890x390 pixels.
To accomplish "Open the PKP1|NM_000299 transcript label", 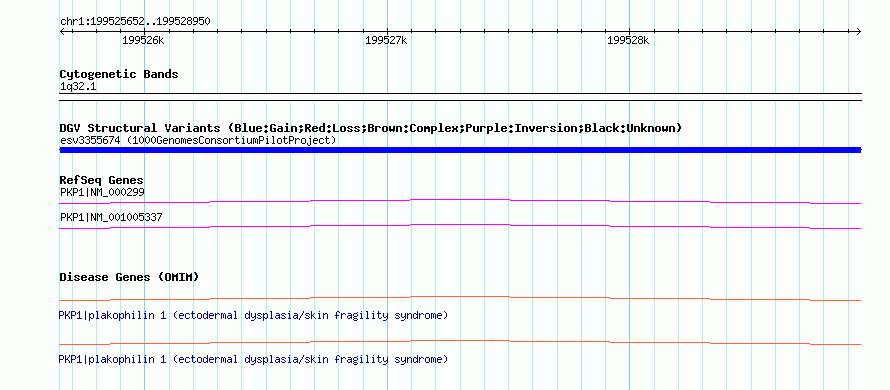I will [x=102, y=192].
